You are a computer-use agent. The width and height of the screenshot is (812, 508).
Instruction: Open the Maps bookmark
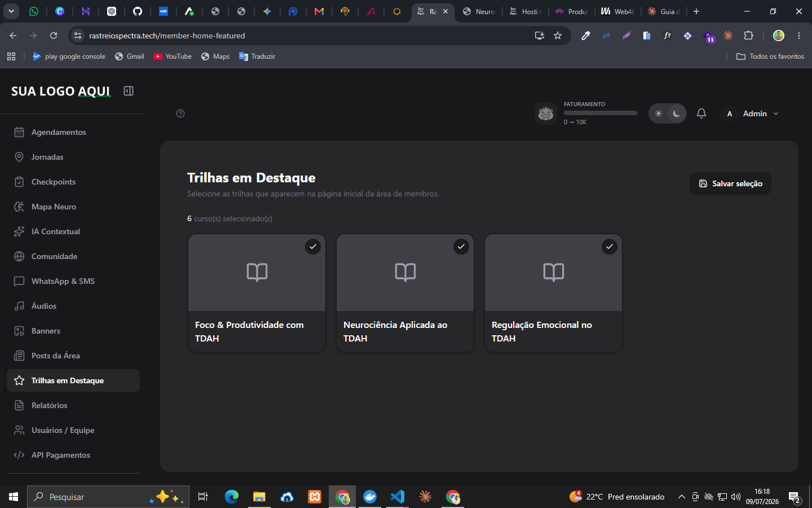pos(215,56)
